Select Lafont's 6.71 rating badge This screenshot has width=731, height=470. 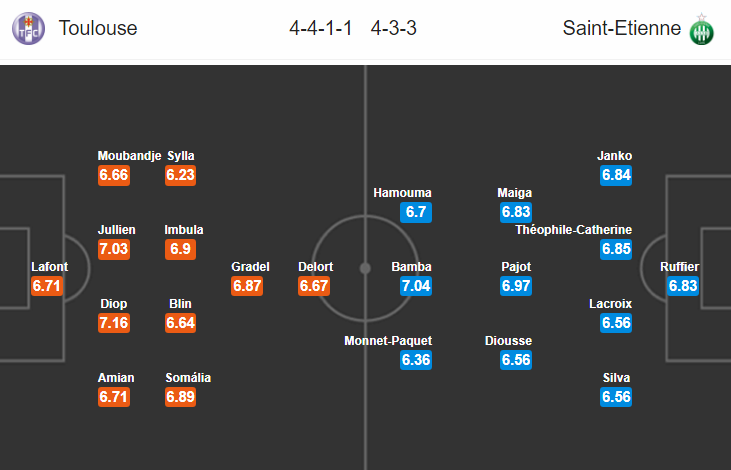pos(47,286)
